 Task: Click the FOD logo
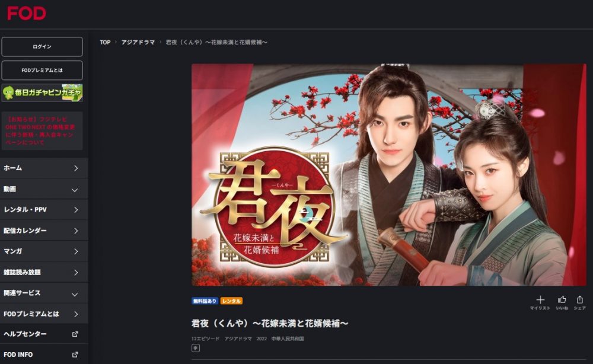tap(27, 13)
